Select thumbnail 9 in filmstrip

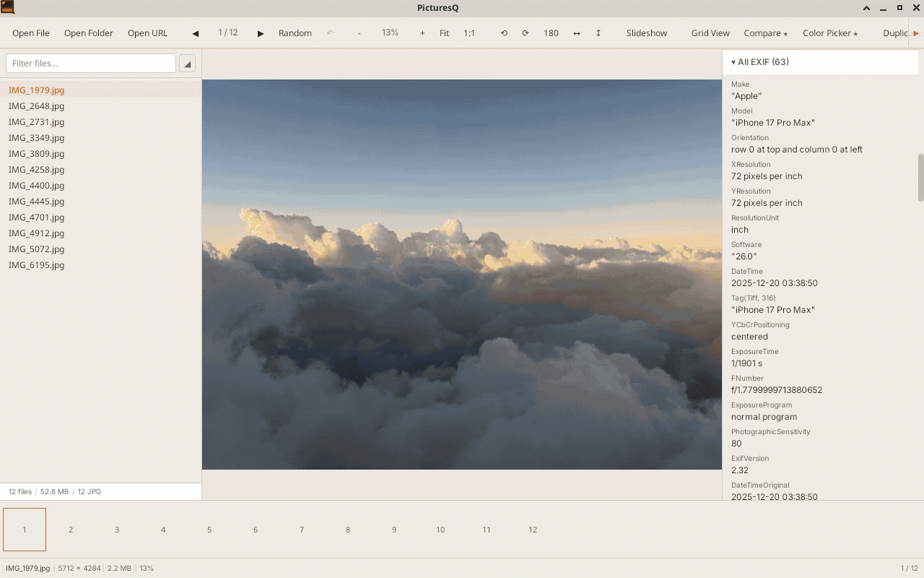coord(394,530)
